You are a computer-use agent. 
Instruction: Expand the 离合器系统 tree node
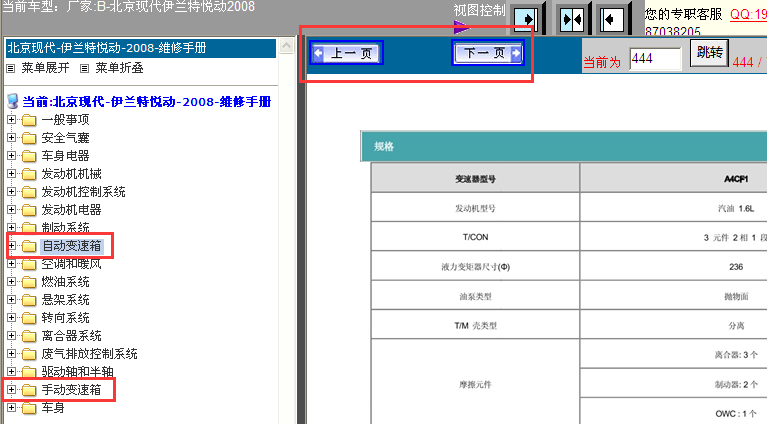(x=11, y=335)
